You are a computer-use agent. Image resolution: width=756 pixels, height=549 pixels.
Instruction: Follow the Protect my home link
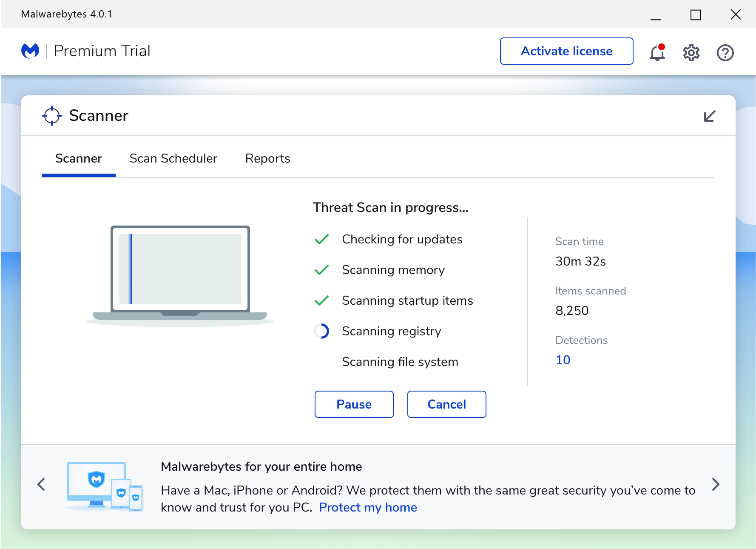368,507
